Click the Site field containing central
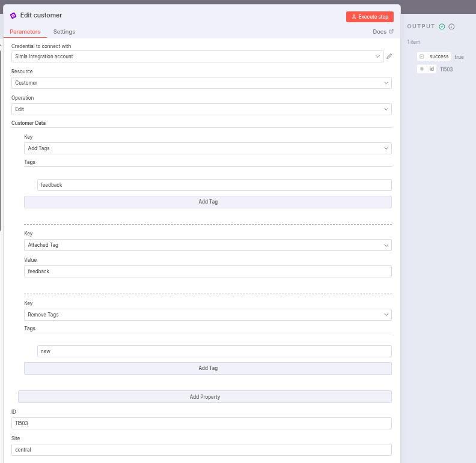The height and width of the screenshot is (463, 476). click(x=201, y=450)
